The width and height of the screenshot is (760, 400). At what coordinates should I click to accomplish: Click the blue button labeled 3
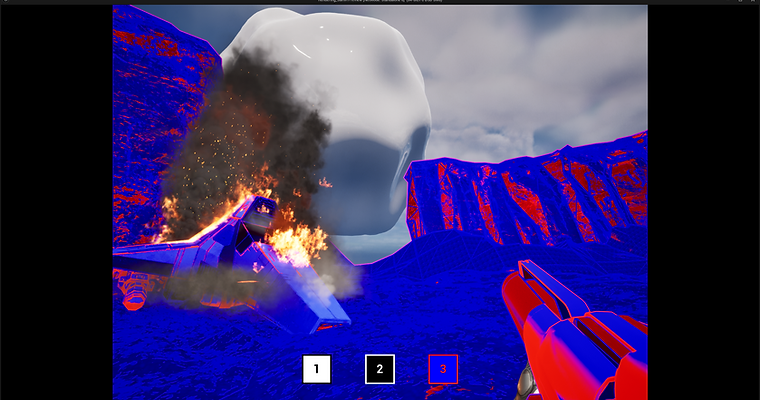click(x=443, y=369)
